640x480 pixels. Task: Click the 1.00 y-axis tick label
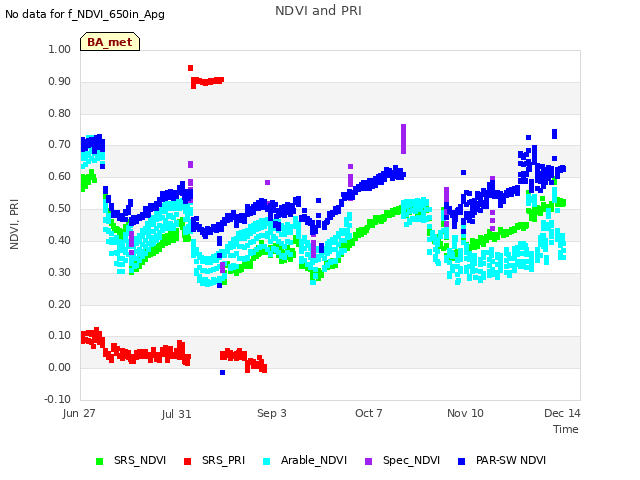pyautogui.click(x=60, y=49)
